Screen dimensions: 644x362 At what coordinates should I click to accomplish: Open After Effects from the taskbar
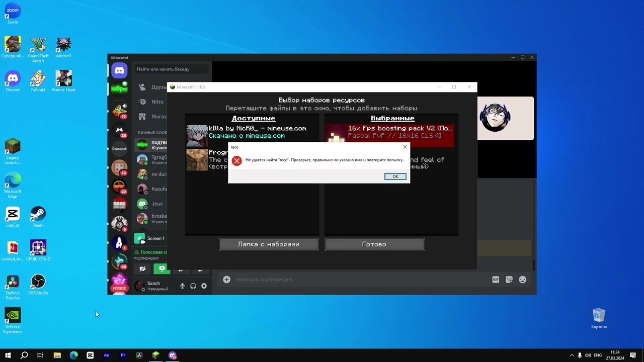106,355
